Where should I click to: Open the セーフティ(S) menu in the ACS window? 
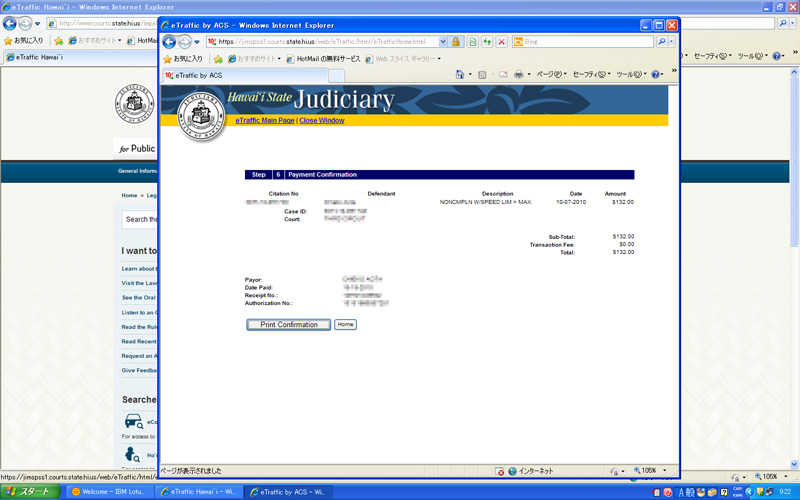(591, 74)
